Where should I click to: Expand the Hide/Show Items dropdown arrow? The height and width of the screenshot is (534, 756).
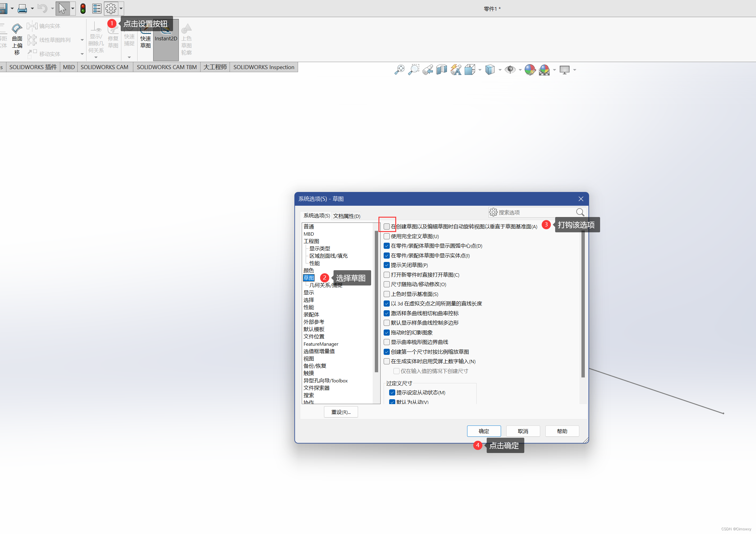pyautogui.click(x=520, y=70)
